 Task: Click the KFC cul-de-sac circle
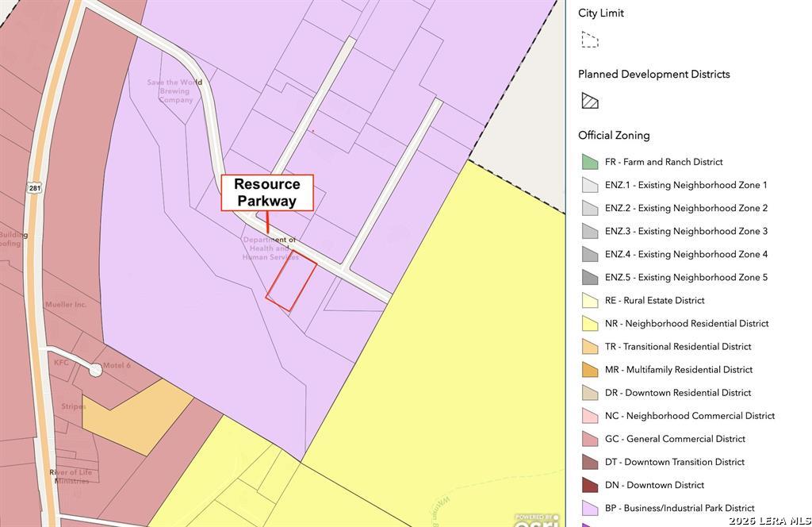[x=95, y=369]
